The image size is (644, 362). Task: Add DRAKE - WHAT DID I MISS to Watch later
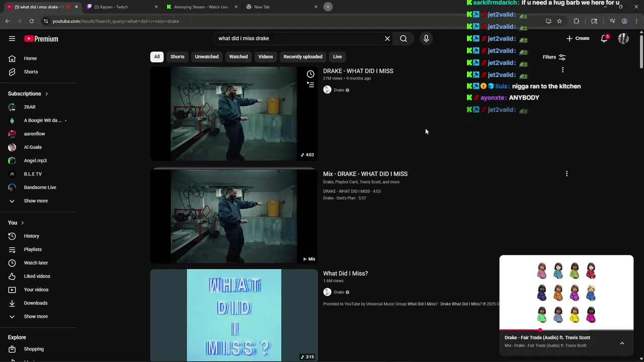click(310, 74)
